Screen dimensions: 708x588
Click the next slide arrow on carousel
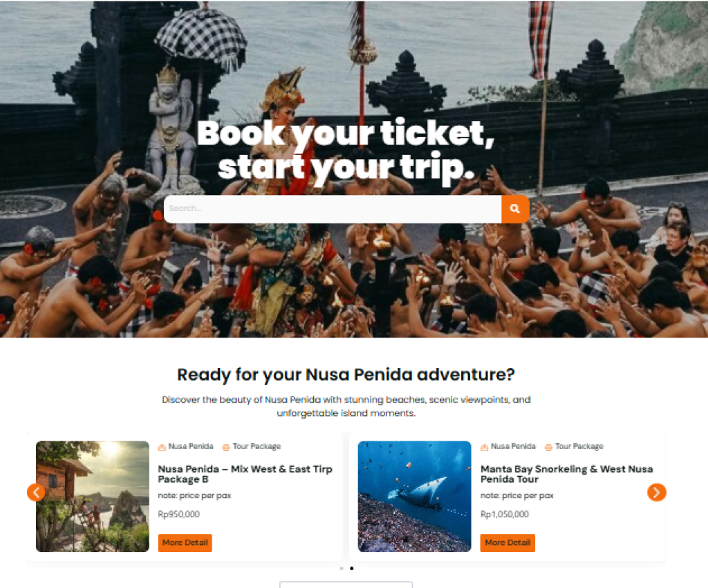coord(657,493)
